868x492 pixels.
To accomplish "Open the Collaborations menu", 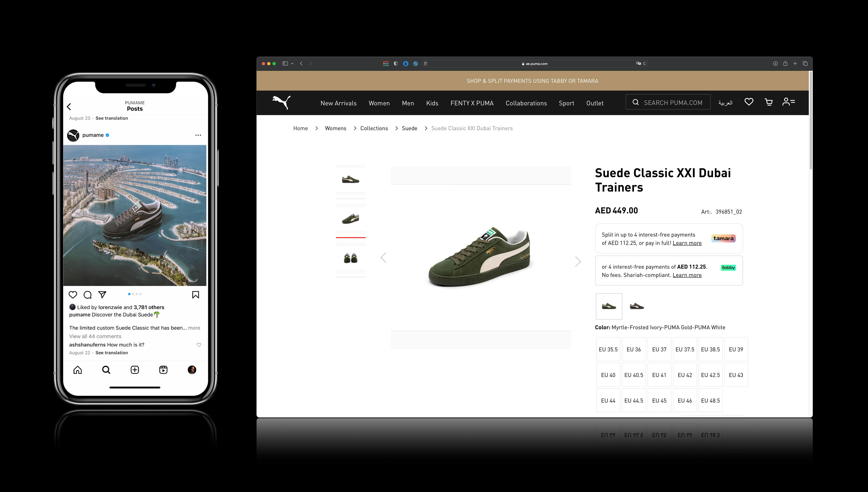I will pos(526,103).
